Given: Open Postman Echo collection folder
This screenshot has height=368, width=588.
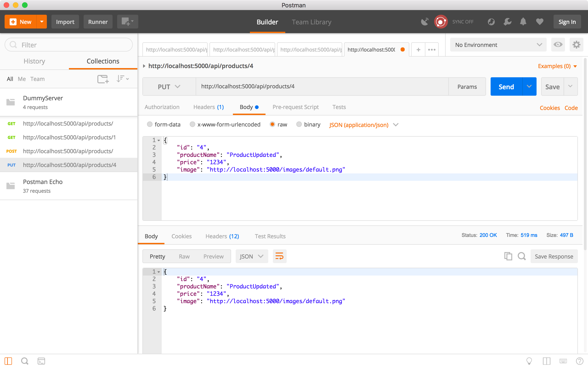Looking at the screenshot, I should pyautogui.click(x=69, y=186).
